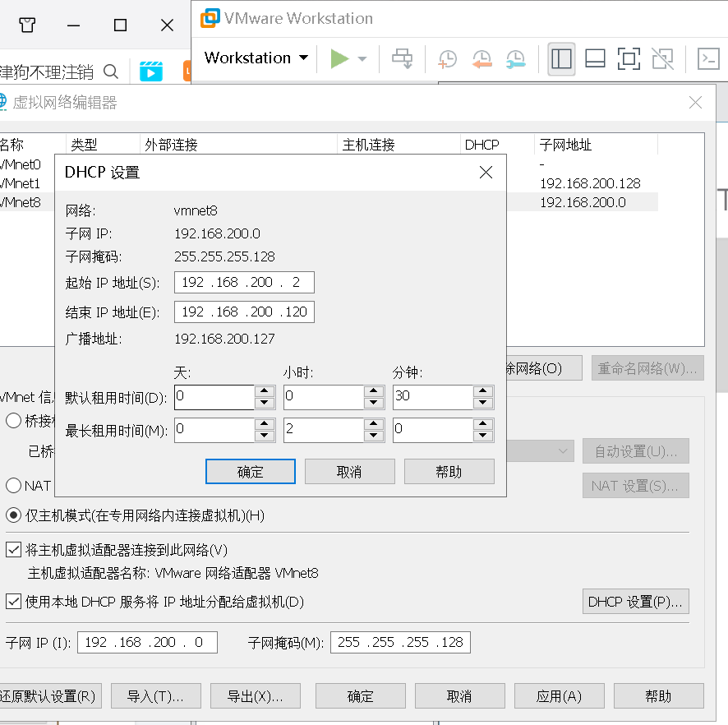Click the start IP address field
The height and width of the screenshot is (725, 728).
coord(244,283)
